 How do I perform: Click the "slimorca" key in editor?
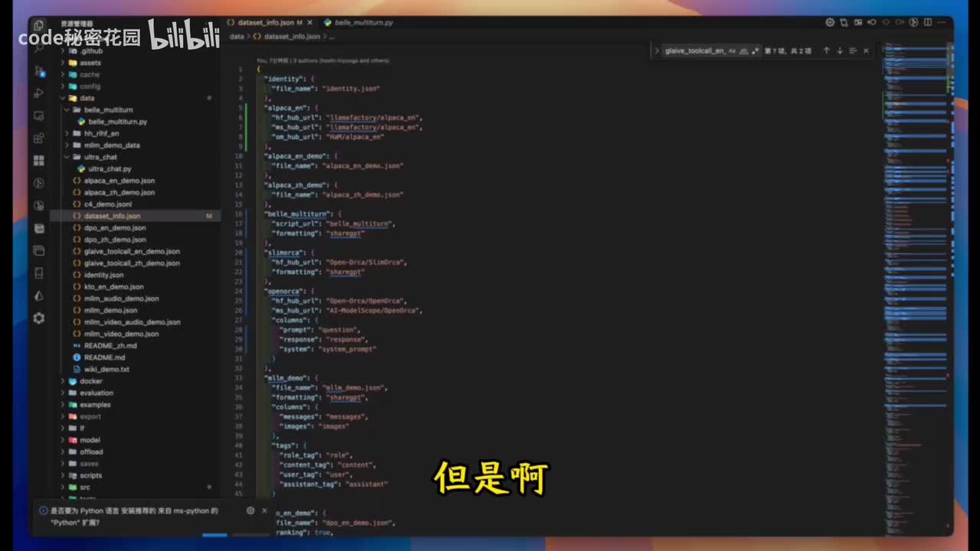click(x=286, y=253)
